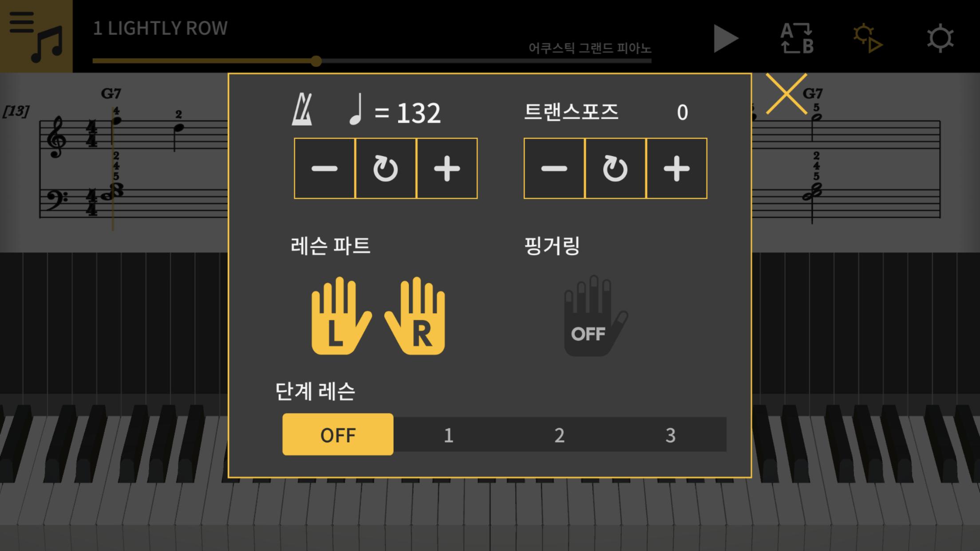Increase tempo with the plus button

click(x=447, y=169)
